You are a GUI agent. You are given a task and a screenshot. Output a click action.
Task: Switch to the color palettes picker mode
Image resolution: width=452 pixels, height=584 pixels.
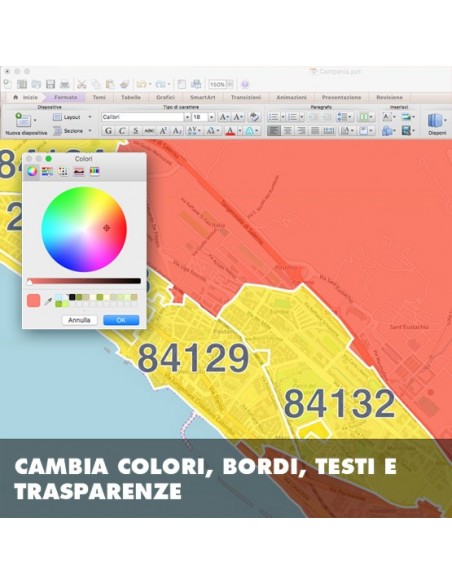point(63,171)
